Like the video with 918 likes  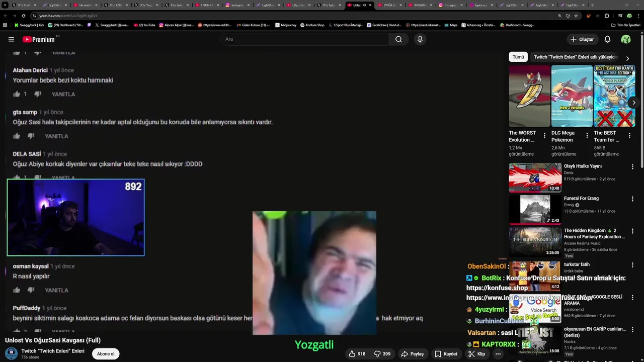[357, 354]
